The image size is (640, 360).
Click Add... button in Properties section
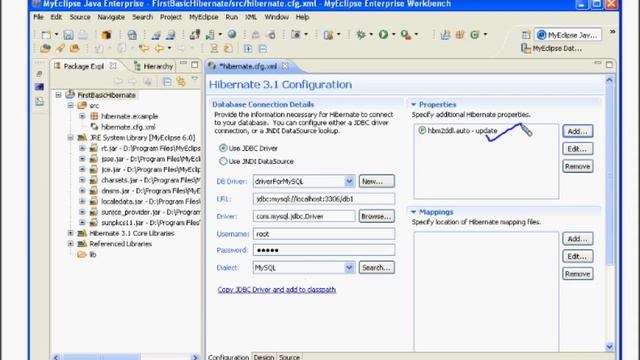coord(578,131)
